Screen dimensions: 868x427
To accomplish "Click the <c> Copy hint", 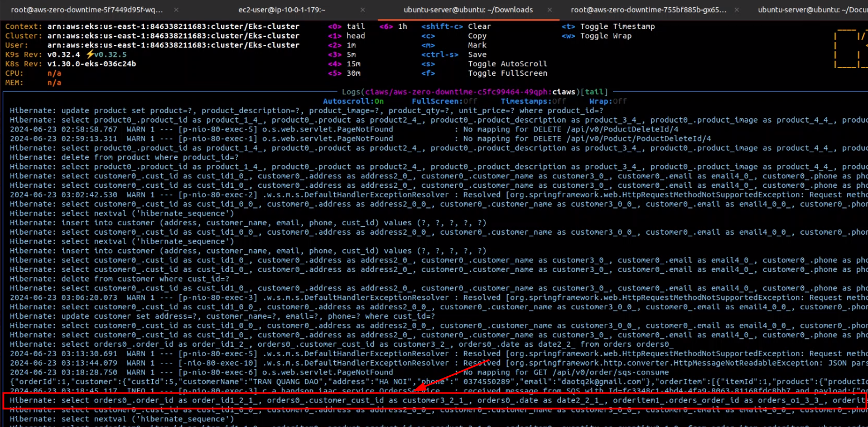I will (x=454, y=36).
